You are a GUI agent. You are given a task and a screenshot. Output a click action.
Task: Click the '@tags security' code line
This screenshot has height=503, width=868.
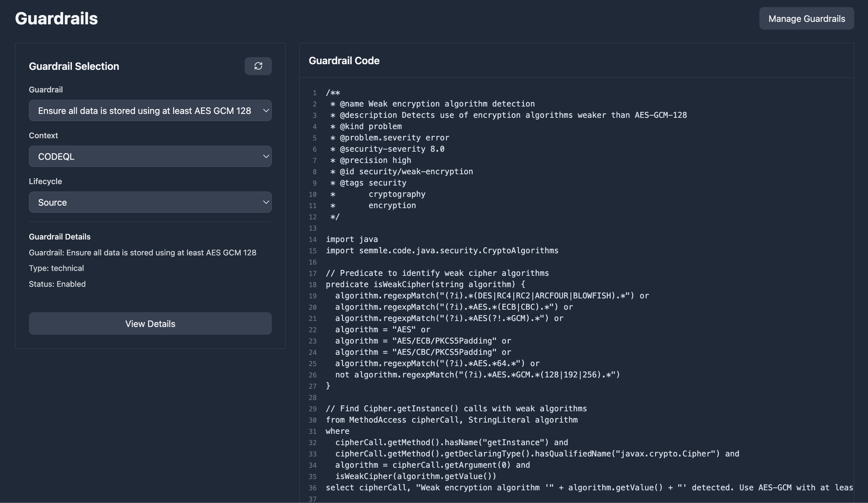(x=368, y=183)
